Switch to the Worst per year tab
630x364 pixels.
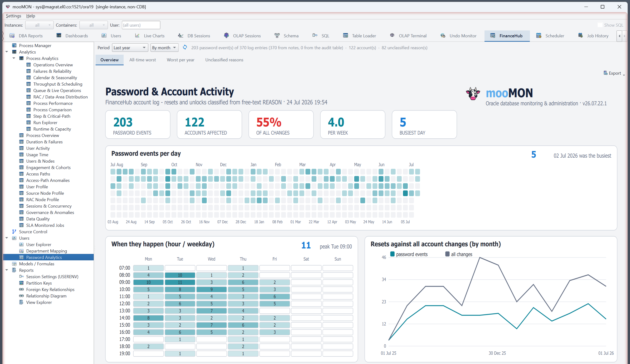point(180,60)
